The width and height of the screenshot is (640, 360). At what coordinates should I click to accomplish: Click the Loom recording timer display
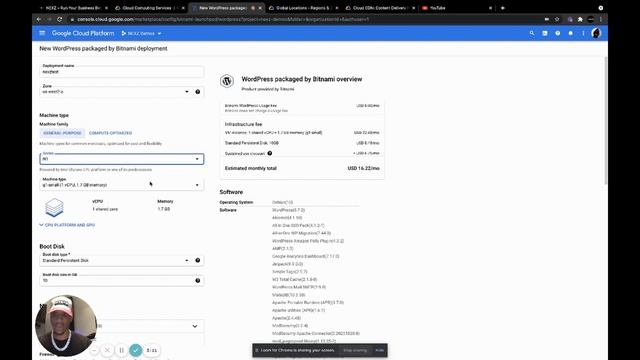point(151,350)
